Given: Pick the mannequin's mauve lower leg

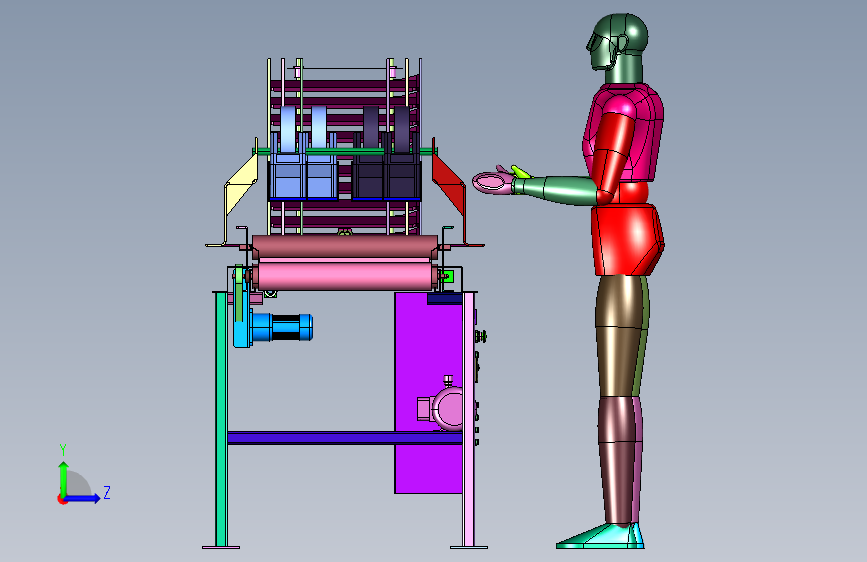Looking at the screenshot, I should coord(618,460).
